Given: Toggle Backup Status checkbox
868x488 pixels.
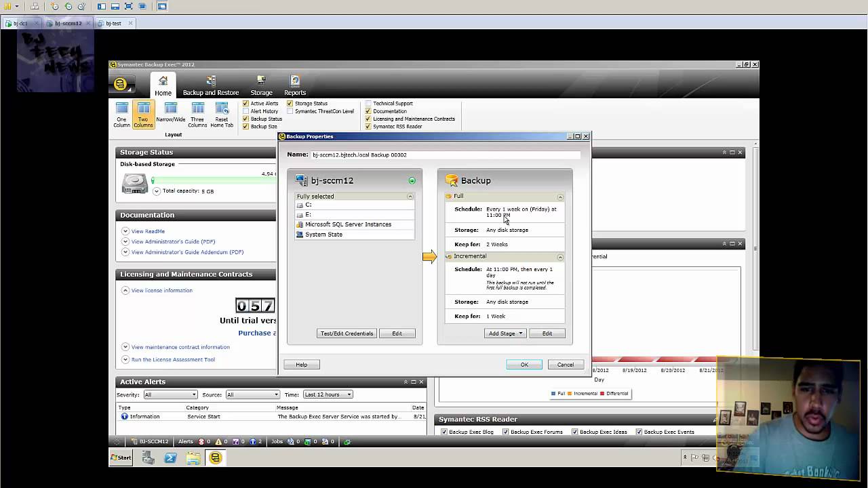Looking at the screenshot, I should [x=246, y=119].
